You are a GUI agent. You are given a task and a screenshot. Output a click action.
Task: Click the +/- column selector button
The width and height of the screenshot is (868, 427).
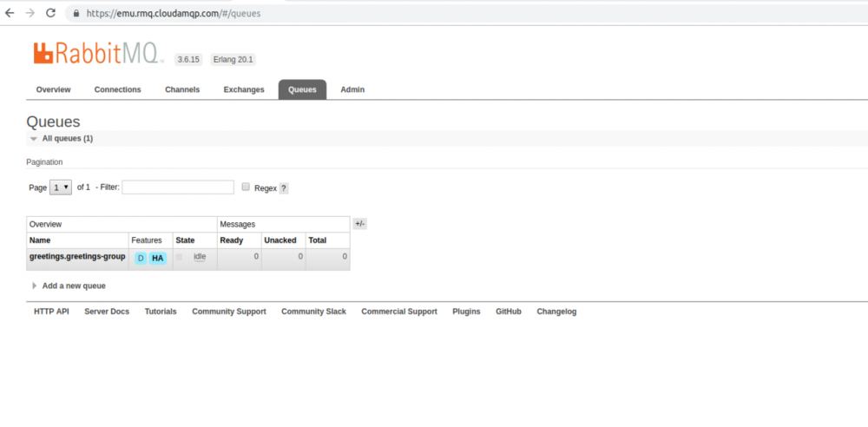[360, 224]
